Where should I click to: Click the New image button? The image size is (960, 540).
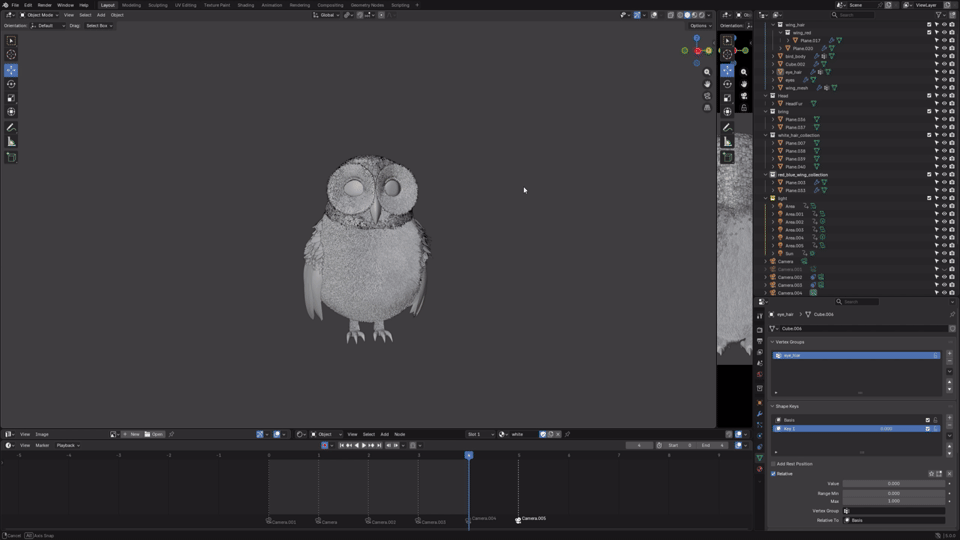click(x=131, y=434)
